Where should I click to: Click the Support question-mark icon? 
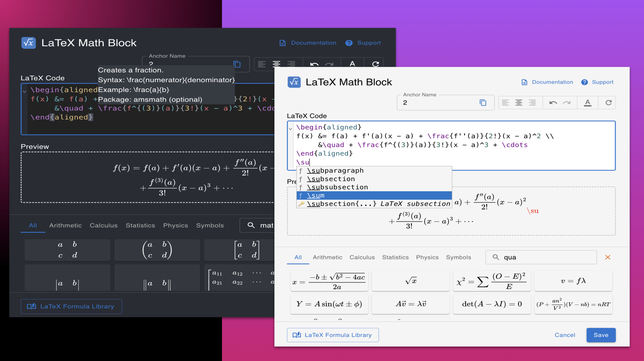click(584, 82)
